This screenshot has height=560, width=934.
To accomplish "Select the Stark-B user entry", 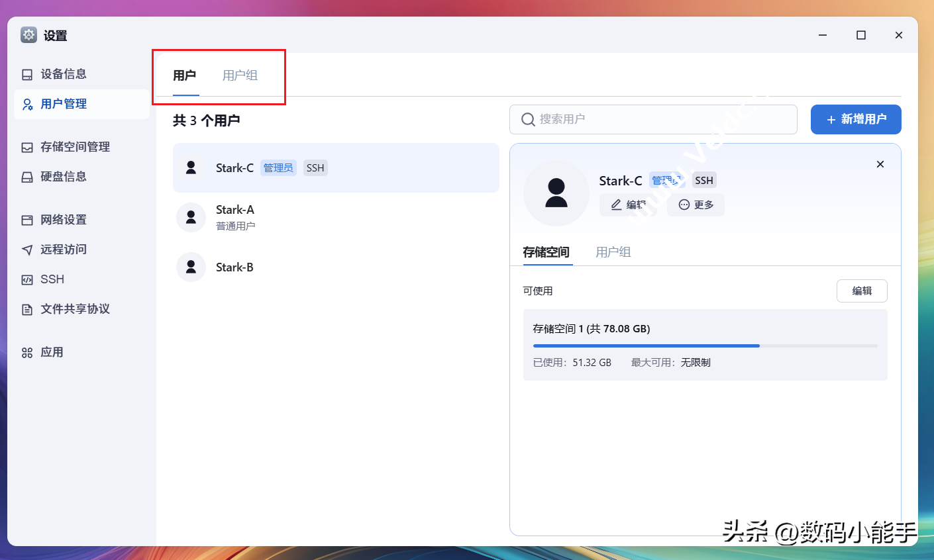I will [x=234, y=267].
